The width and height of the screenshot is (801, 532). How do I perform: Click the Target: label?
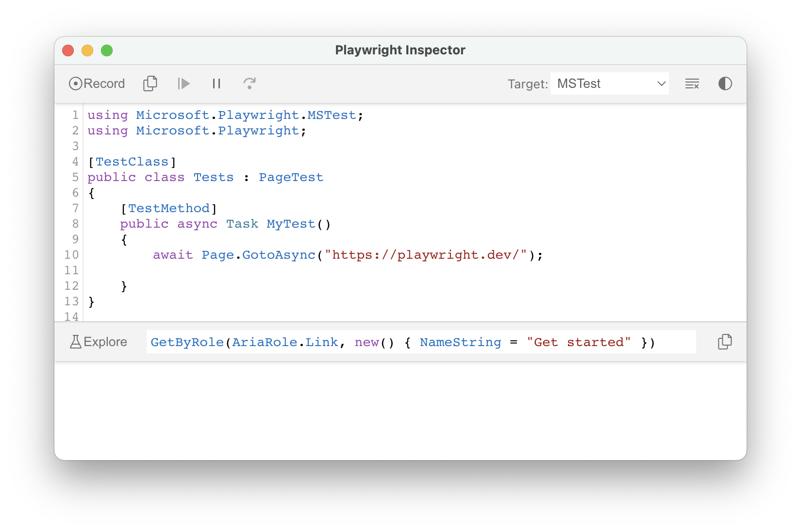point(528,84)
